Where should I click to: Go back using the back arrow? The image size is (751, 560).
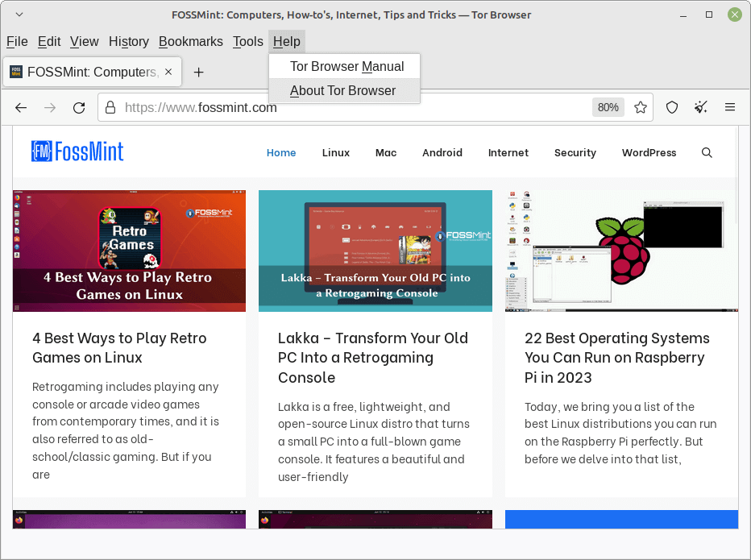[22, 107]
